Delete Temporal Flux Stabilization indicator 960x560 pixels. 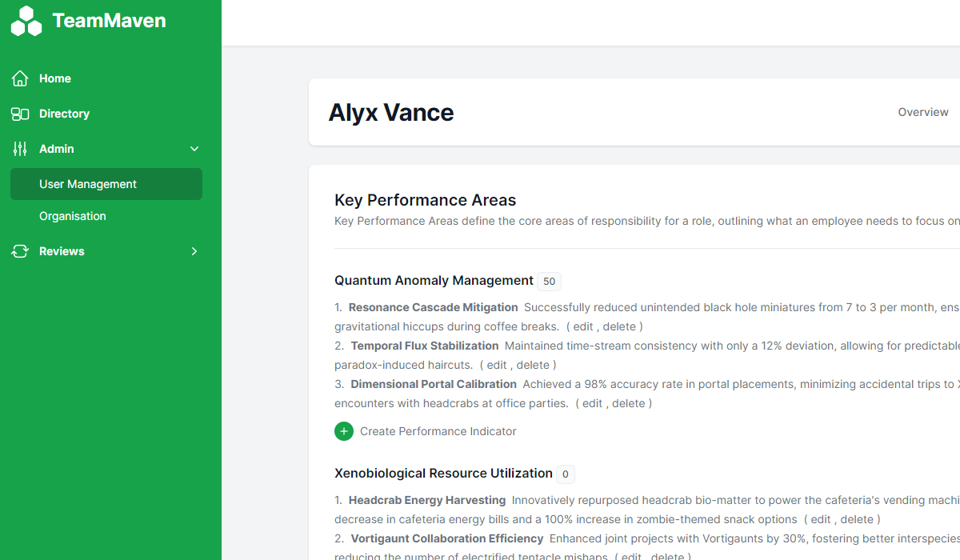coord(533,365)
